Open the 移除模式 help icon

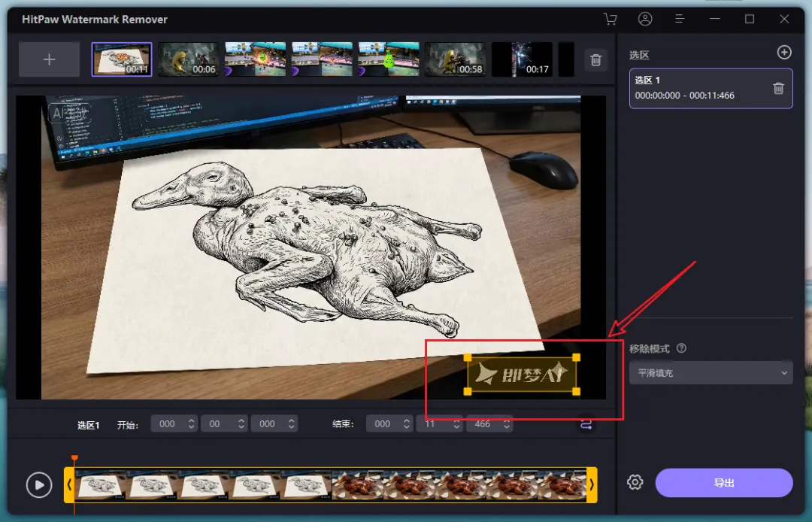681,348
